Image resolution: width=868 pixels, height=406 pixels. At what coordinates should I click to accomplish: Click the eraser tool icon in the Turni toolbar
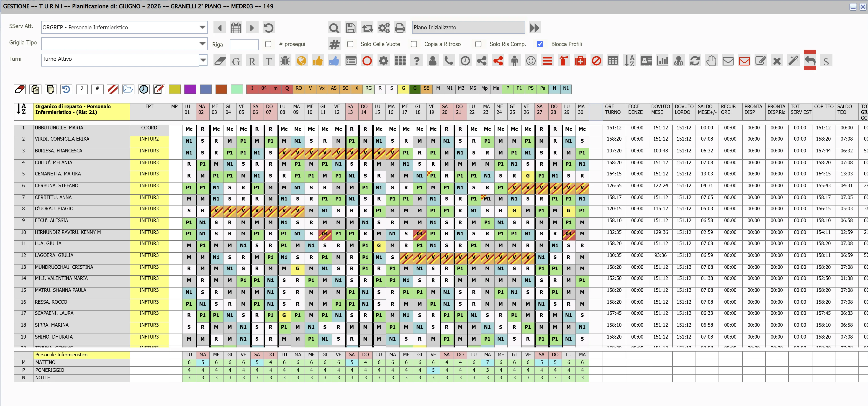[x=220, y=61]
